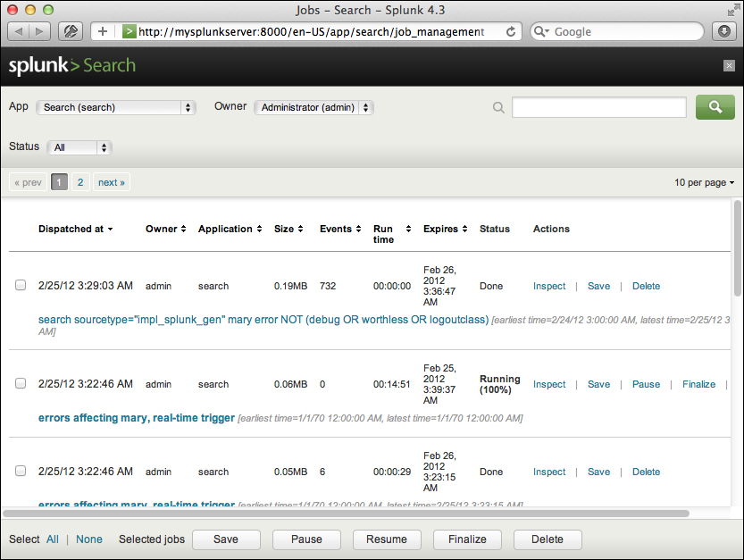Finalize the running real-time job
The height and width of the screenshot is (560, 744).
click(698, 384)
